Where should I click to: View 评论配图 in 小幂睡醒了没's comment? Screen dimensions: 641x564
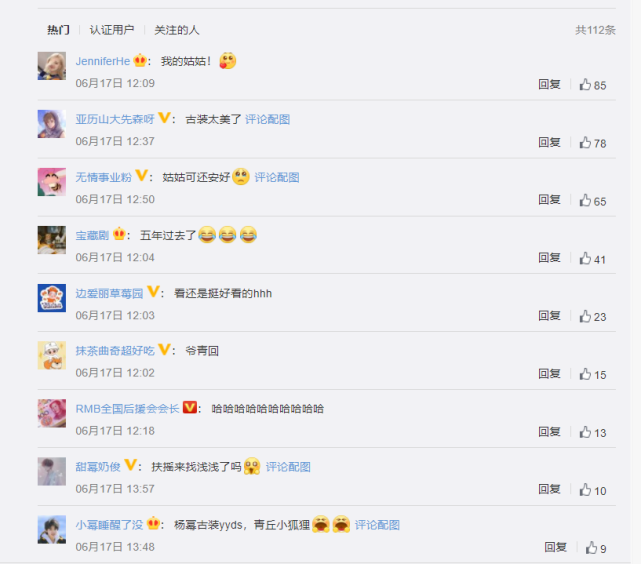pyautogui.click(x=377, y=525)
